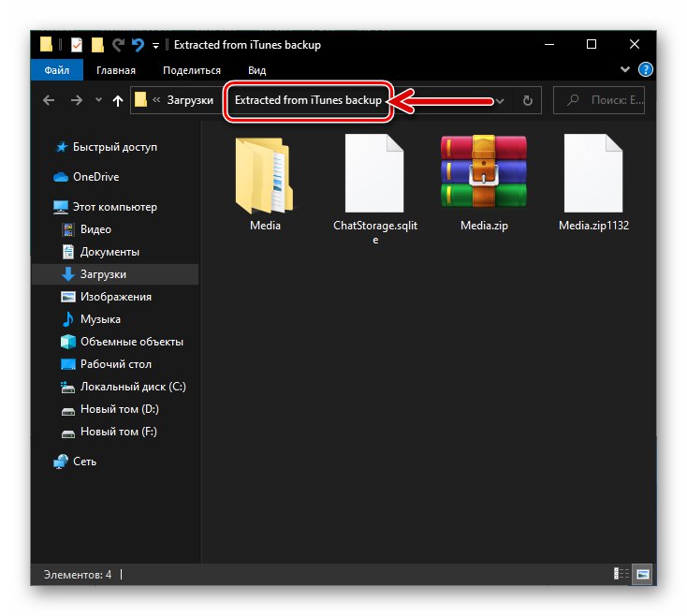
Task: Click the Media folder name label
Action: click(265, 226)
